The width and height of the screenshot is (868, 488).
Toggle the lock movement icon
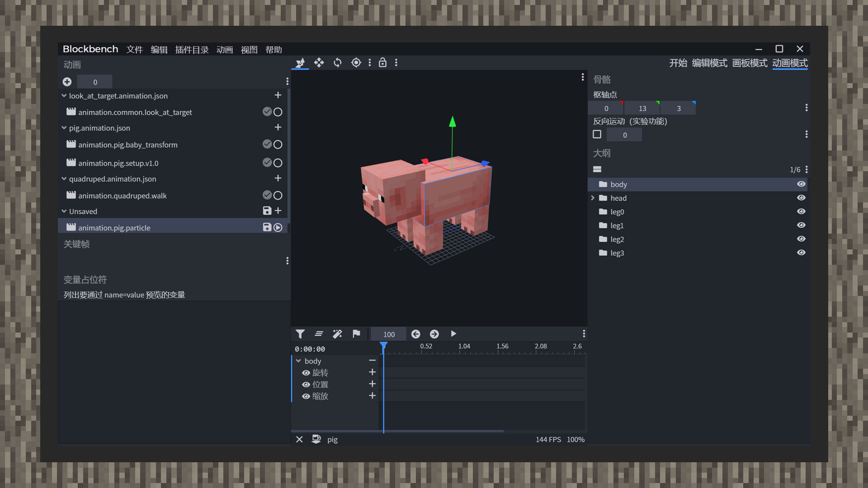(x=382, y=63)
